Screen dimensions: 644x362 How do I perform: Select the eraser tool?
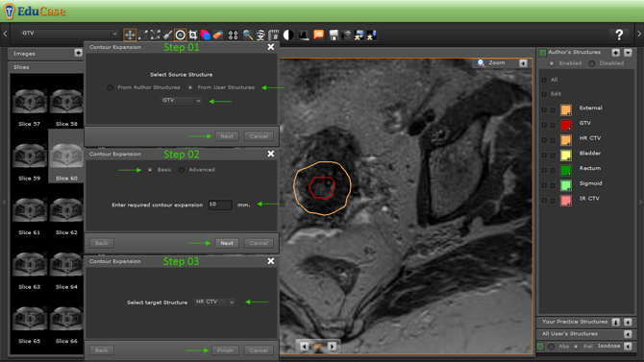(x=218, y=35)
